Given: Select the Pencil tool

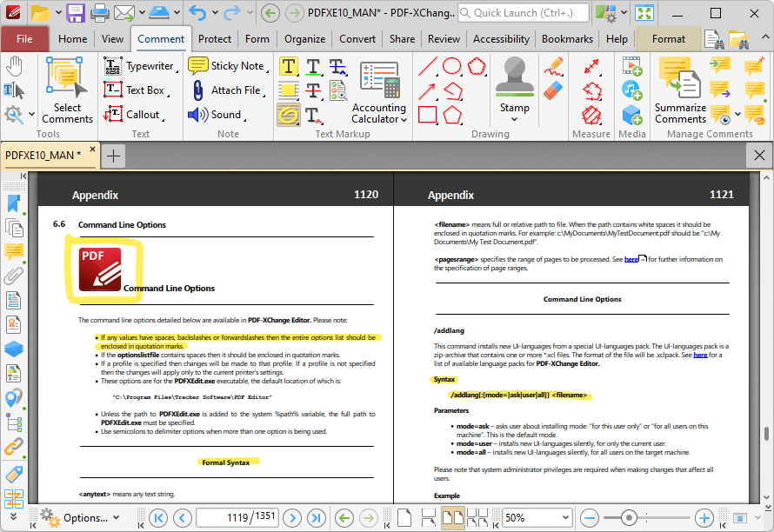Looking at the screenshot, I should (553, 66).
